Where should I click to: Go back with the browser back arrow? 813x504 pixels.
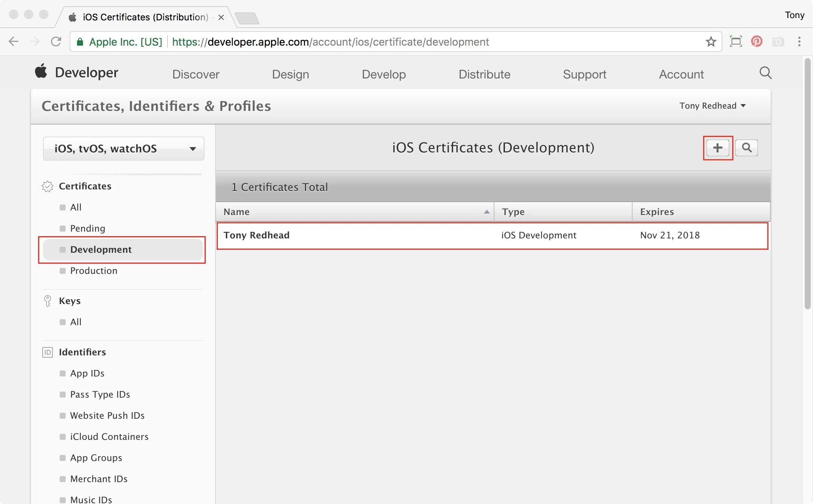[x=14, y=41]
